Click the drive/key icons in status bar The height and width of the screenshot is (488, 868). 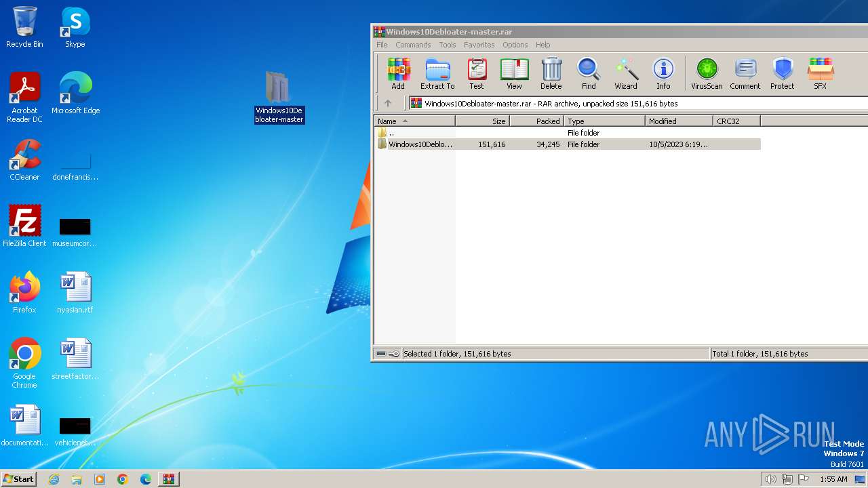pos(387,354)
